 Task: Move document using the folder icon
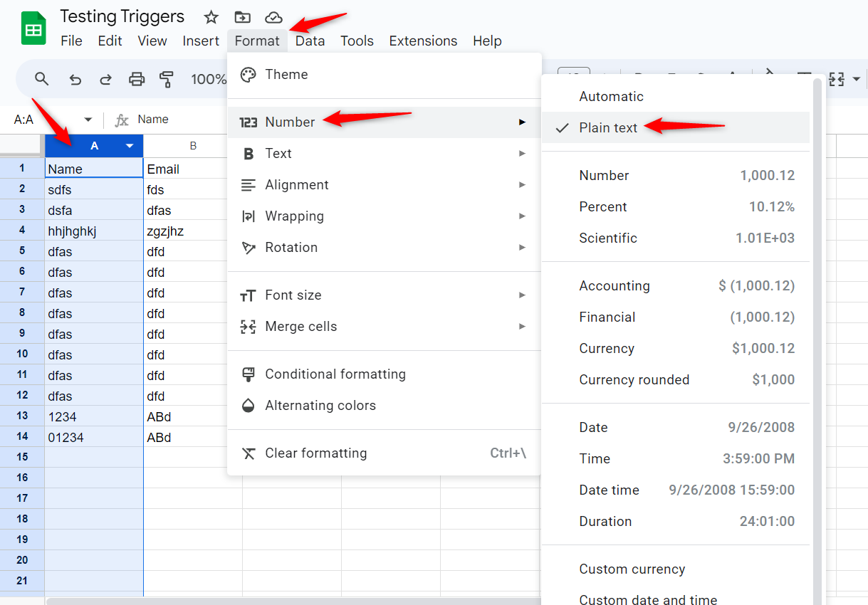[x=242, y=17]
